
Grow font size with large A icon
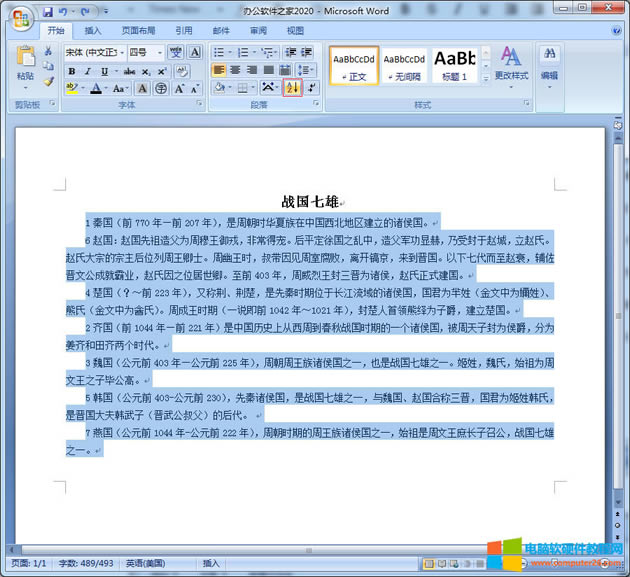click(x=179, y=88)
